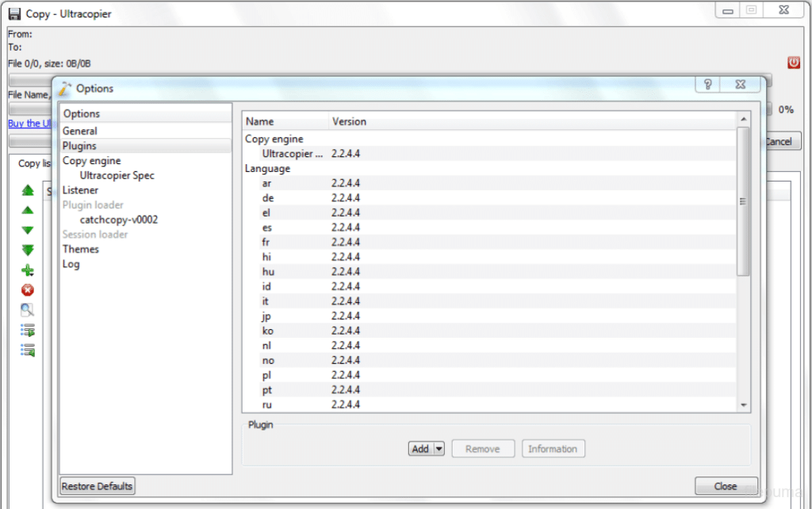Open search with magnifier icon

(x=28, y=310)
